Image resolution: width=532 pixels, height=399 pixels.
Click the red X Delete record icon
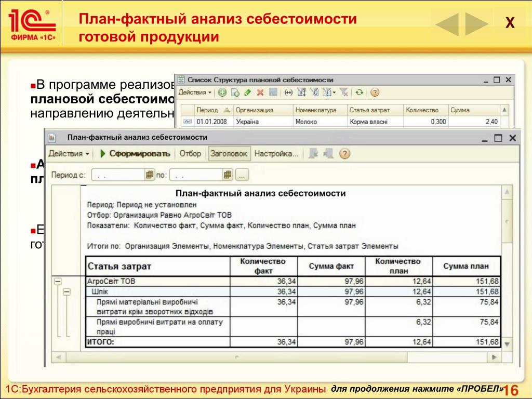click(260, 92)
